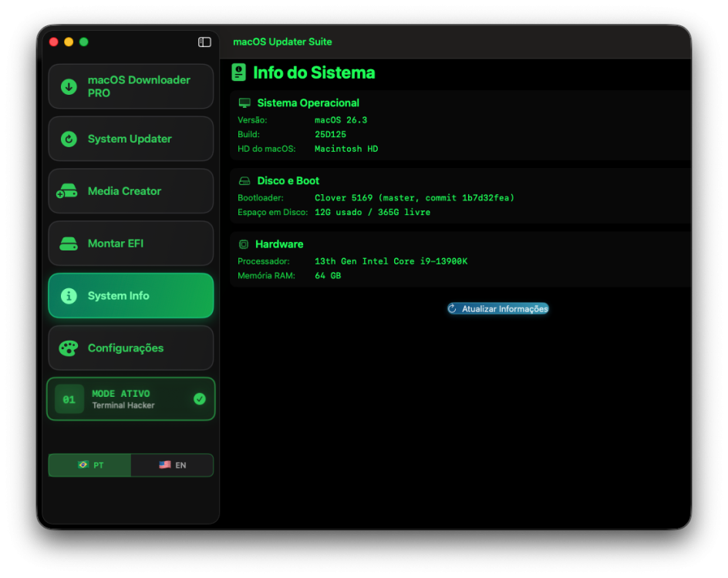
Task: Click the Hardware heading text
Action: tap(279, 244)
